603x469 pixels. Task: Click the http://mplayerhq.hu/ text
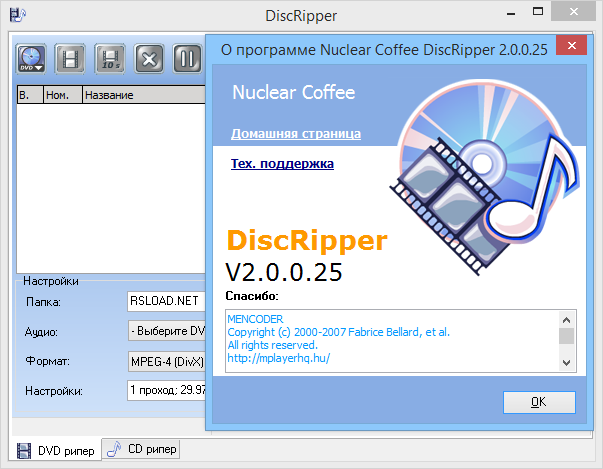(x=278, y=358)
